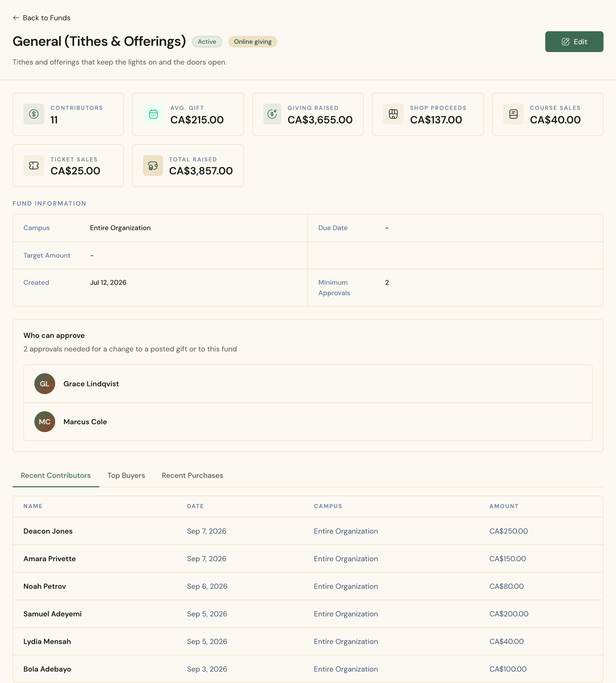The image size is (616, 683).
Task: Click the Campus value Entire Organization in Fund Information
Action: 120,228
